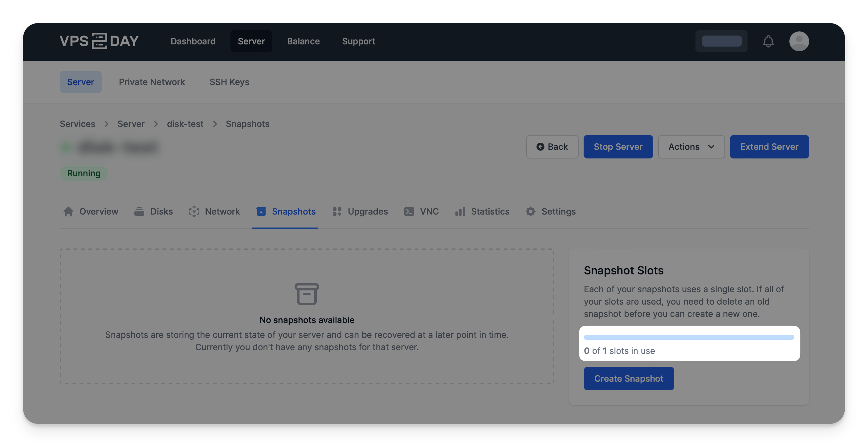Screen dimensions: 868x447
Task: Switch to the SSH Keys tab
Action: 229,82
